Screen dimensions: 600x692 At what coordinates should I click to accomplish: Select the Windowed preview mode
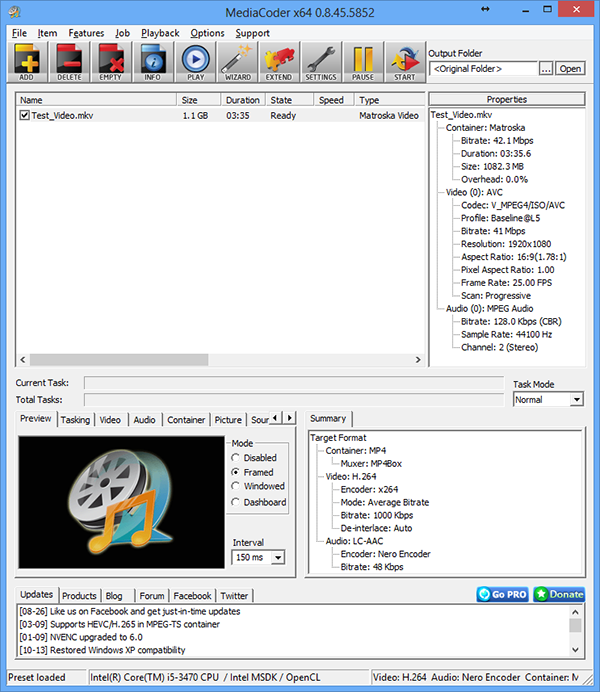pos(236,486)
